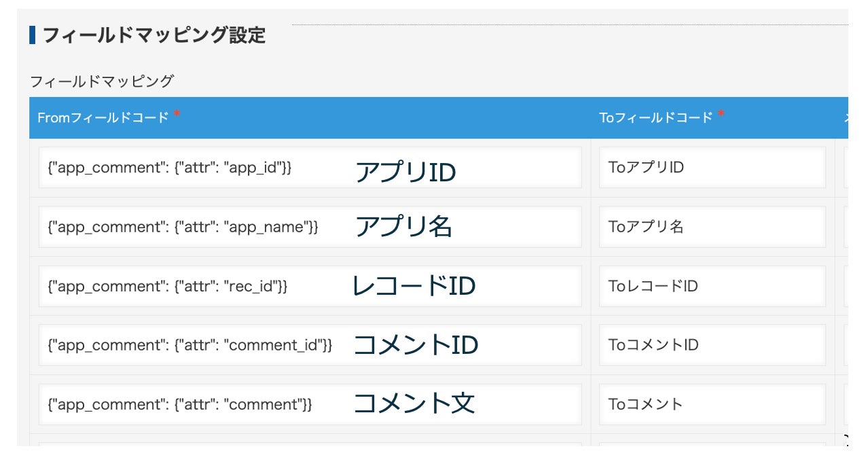The height and width of the screenshot is (470, 868).
Task: Click the Fromフィールドコード column header
Action: (x=103, y=118)
